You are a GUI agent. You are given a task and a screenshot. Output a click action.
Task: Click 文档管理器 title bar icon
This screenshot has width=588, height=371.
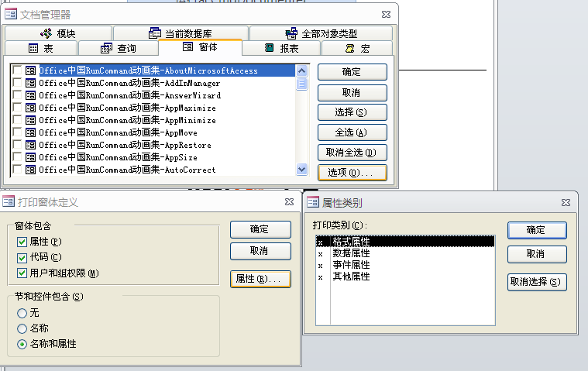tap(11, 14)
